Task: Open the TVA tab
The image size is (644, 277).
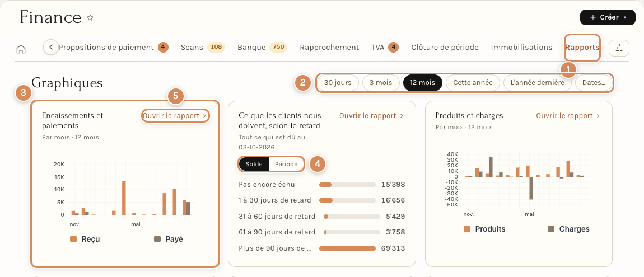Action: pyautogui.click(x=385, y=47)
